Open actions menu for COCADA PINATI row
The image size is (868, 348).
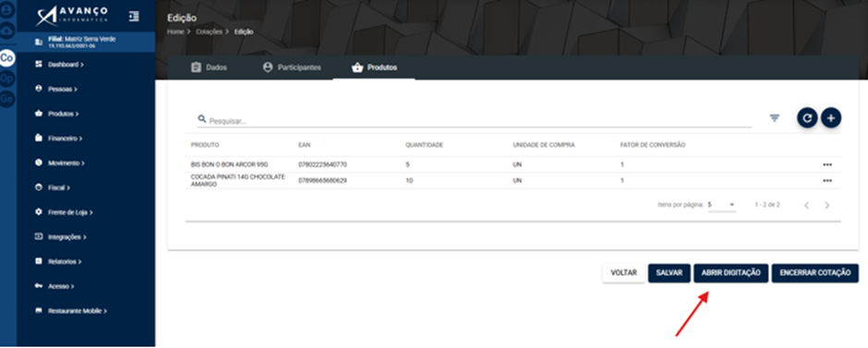[827, 181]
